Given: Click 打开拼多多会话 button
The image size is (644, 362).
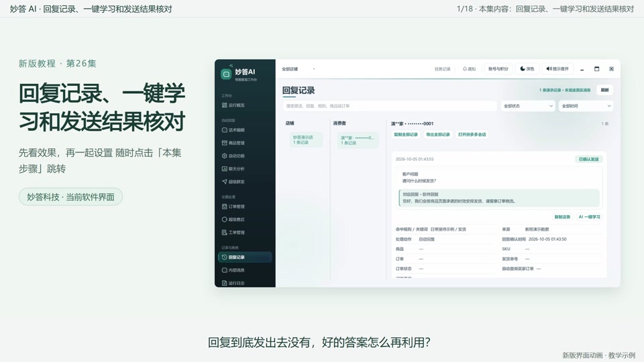Looking at the screenshot, I should click(472, 135).
